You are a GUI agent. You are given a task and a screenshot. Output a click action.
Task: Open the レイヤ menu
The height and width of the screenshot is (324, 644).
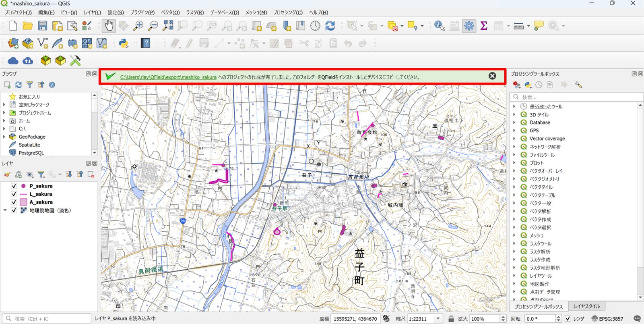(92, 12)
